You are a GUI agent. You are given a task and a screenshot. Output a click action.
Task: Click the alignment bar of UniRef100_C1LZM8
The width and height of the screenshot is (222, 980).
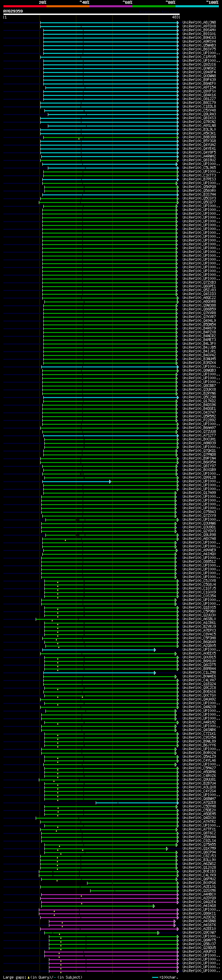click(x=100, y=673)
